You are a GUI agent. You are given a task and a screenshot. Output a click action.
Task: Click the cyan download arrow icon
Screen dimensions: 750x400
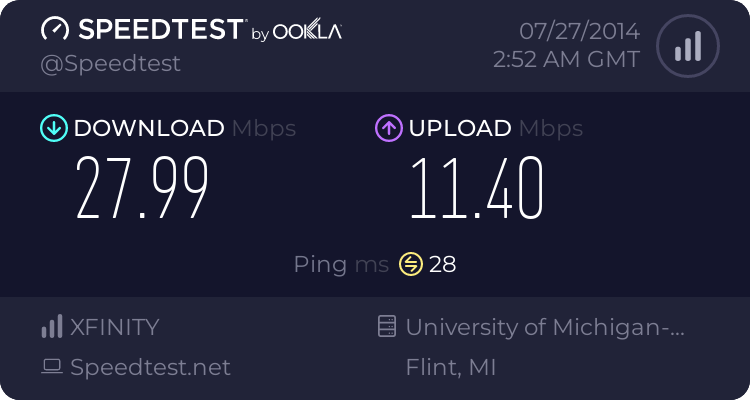(x=52, y=128)
